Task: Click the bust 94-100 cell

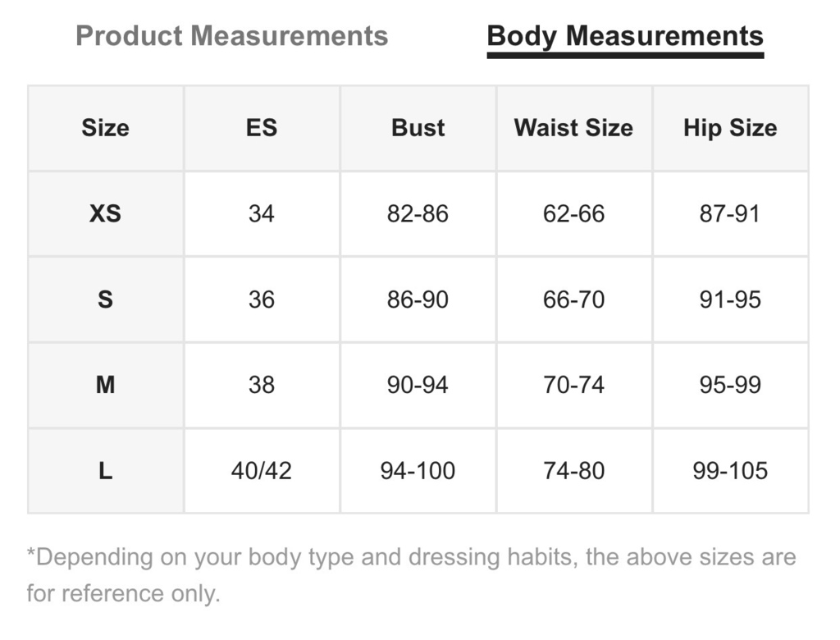Action: click(x=418, y=471)
